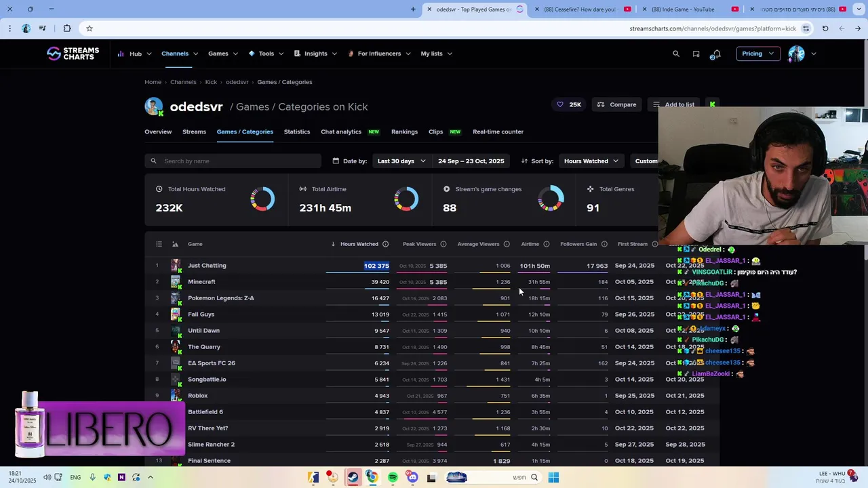
Task: Click the info icon beside Followers Gain
Action: (604, 244)
